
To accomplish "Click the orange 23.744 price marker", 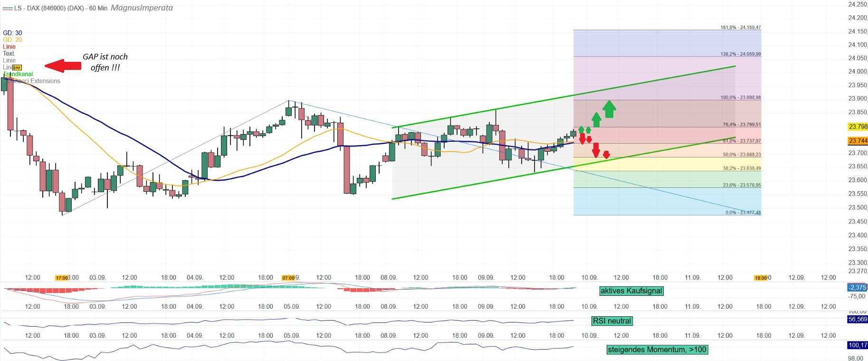I will coord(858,141).
